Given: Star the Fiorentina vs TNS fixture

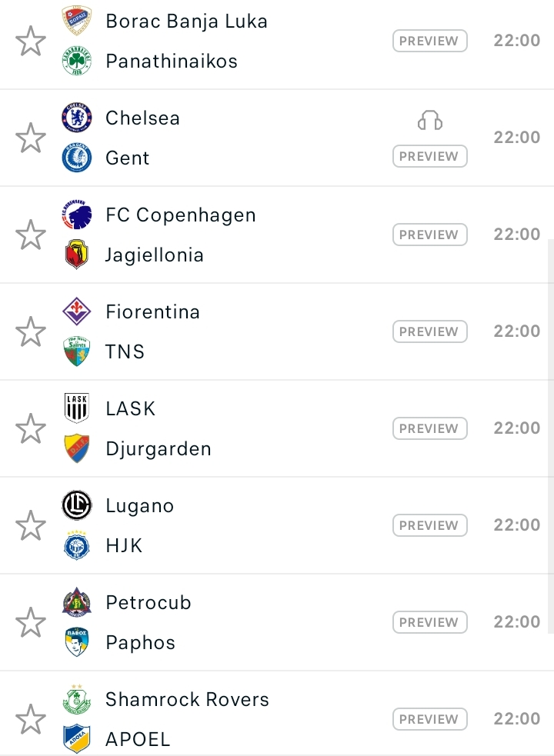Looking at the screenshot, I should pyautogui.click(x=31, y=331).
